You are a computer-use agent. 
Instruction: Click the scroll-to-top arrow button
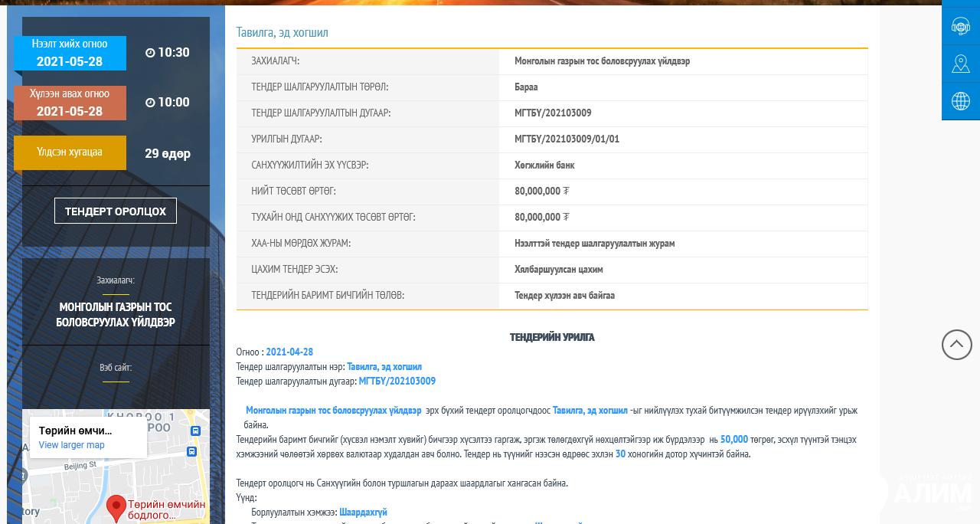coord(957,345)
